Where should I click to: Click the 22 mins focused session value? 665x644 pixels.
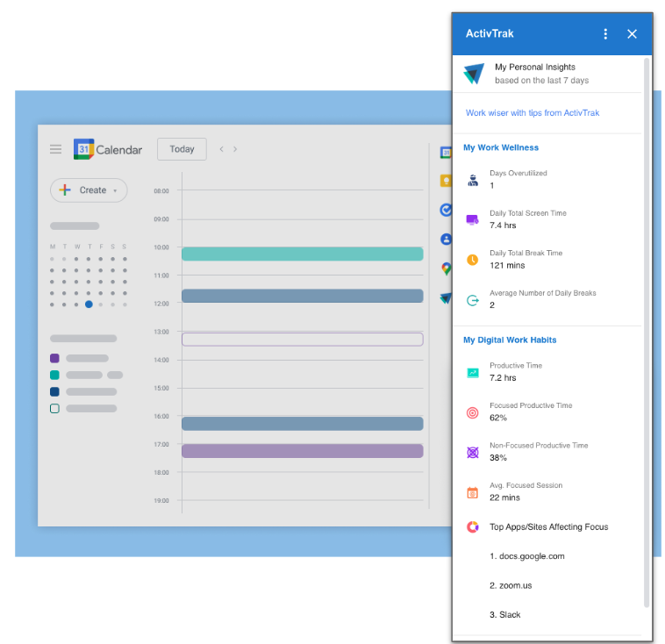coord(504,497)
